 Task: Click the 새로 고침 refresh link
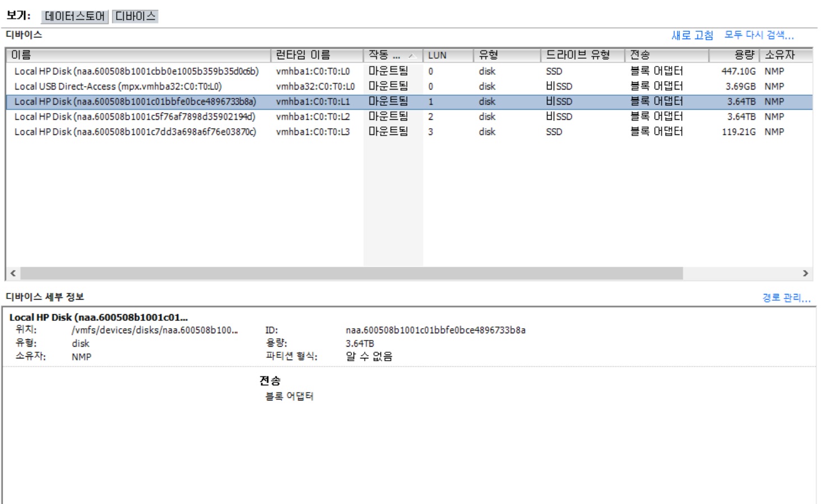pyautogui.click(x=692, y=35)
